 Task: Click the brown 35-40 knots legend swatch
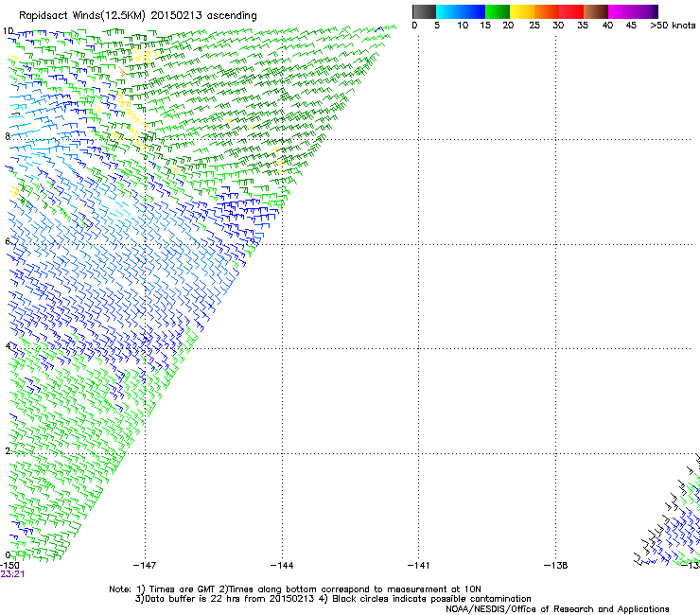[596, 11]
